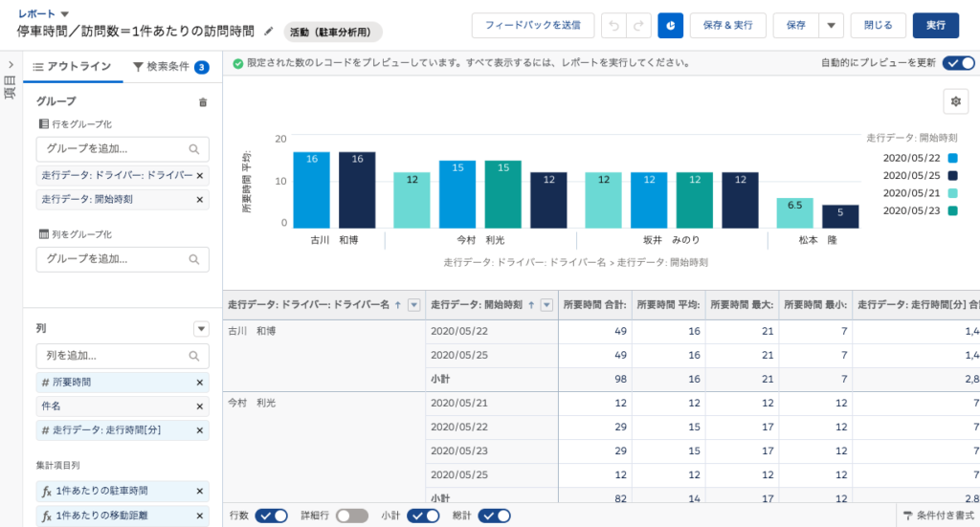This screenshot has width=980, height=527.
Task: Click search icon in row group field
Action: (194, 149)
